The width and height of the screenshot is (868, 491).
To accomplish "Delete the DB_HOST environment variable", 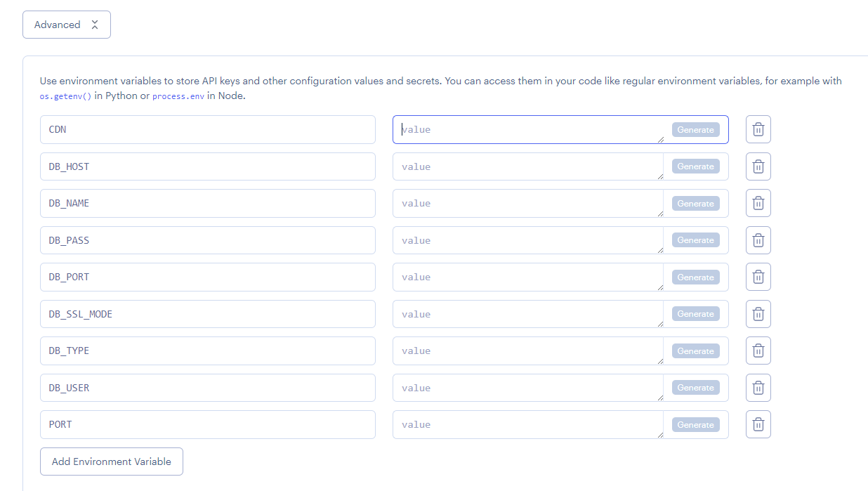I will click(758, 166).
